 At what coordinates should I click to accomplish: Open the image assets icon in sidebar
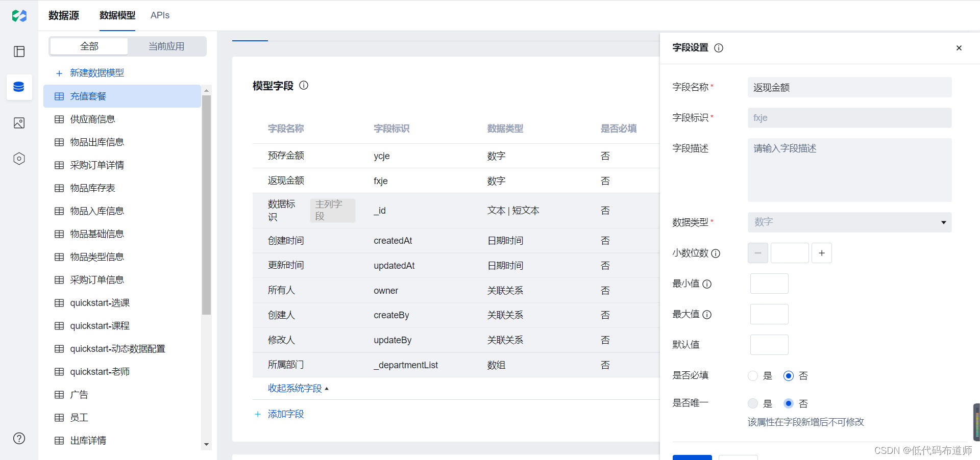click(19, 123)
